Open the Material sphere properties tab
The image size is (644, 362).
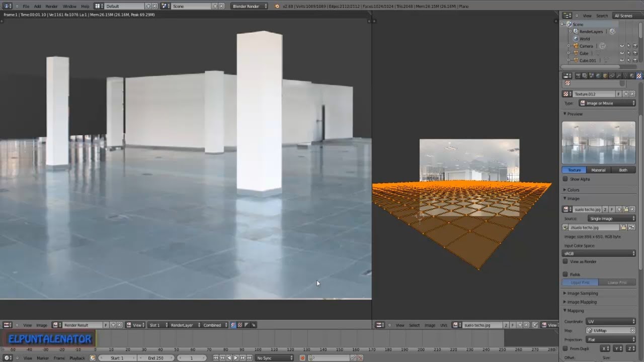coord(632,76)
